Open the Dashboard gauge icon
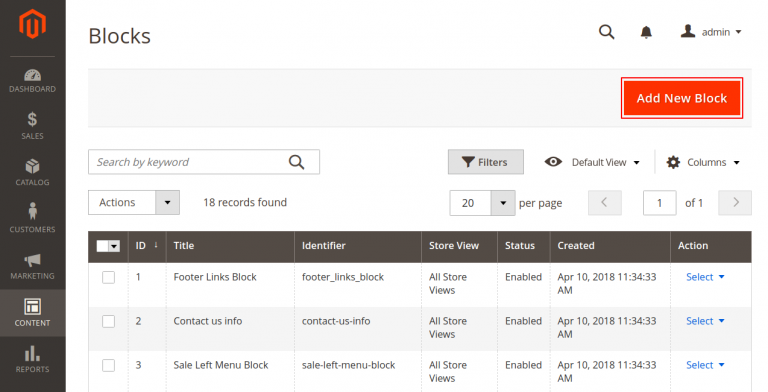This screenshot has height=392, width=768. tap(32, 75)
